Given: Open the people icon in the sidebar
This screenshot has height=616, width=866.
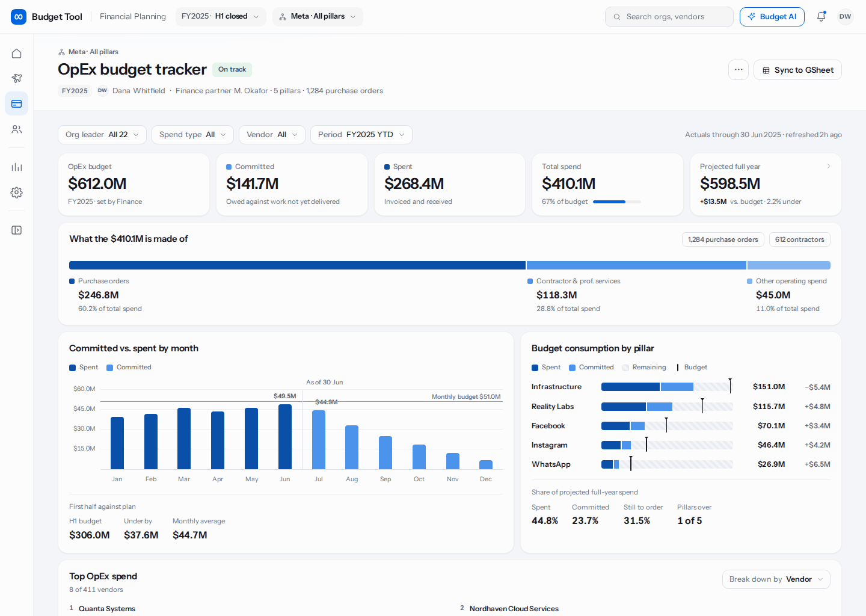Looking at the screenshot, I should pos(17,129).
